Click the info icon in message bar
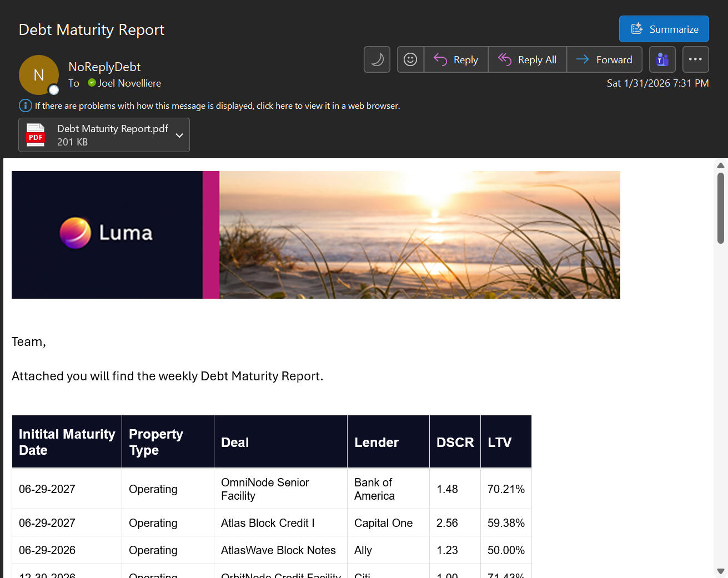This screenshot has height=578, width=728. click(26, 105)
